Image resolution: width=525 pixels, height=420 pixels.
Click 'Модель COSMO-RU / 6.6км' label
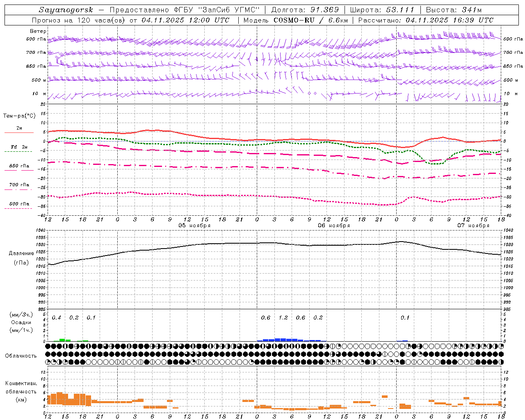[296, 20]
